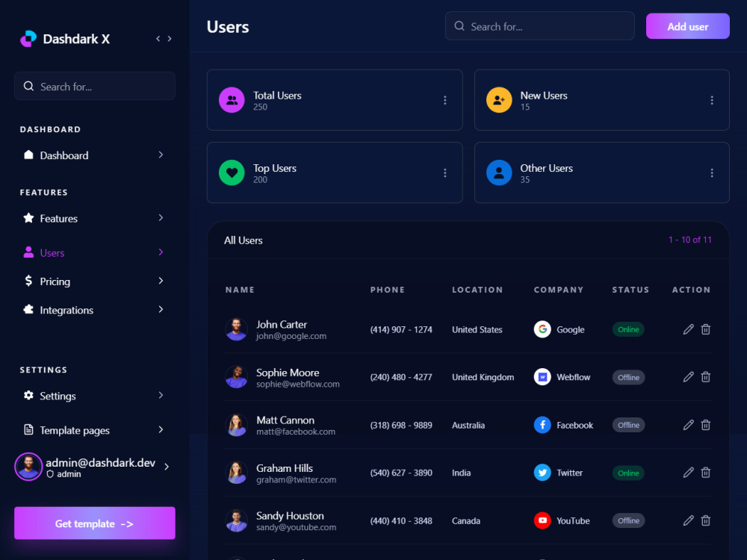Edit Graham Hills with the pencil icon
The image size is (747, 560).
[689, 473]
